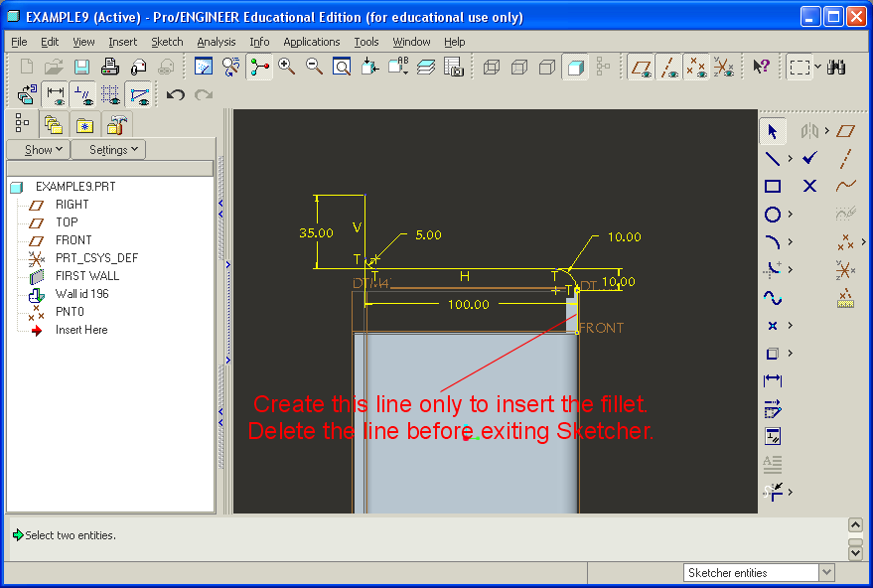Select the Arc sketch tool
The width and height of the screenshot is (873, 588).
click(773, 241)
